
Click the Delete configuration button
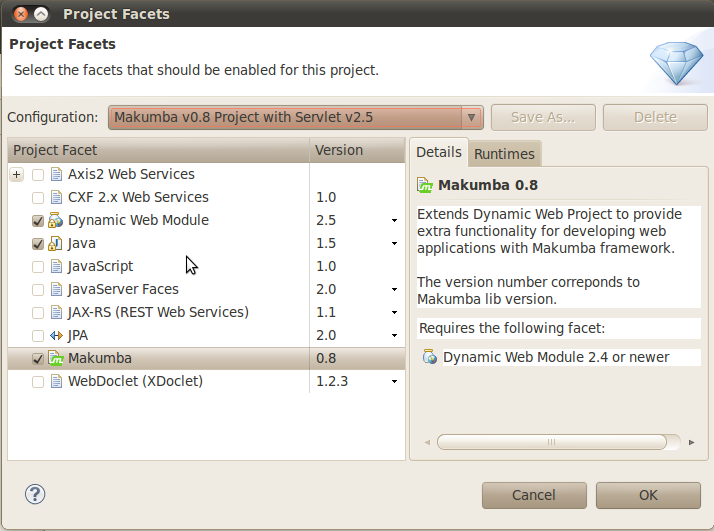click(x=655, y=117)
